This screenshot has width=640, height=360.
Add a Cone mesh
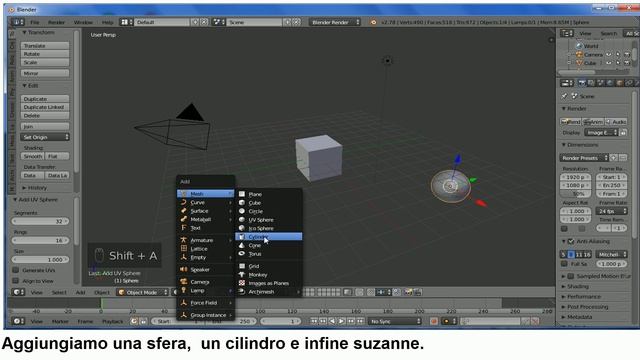(x=268, y=245)
